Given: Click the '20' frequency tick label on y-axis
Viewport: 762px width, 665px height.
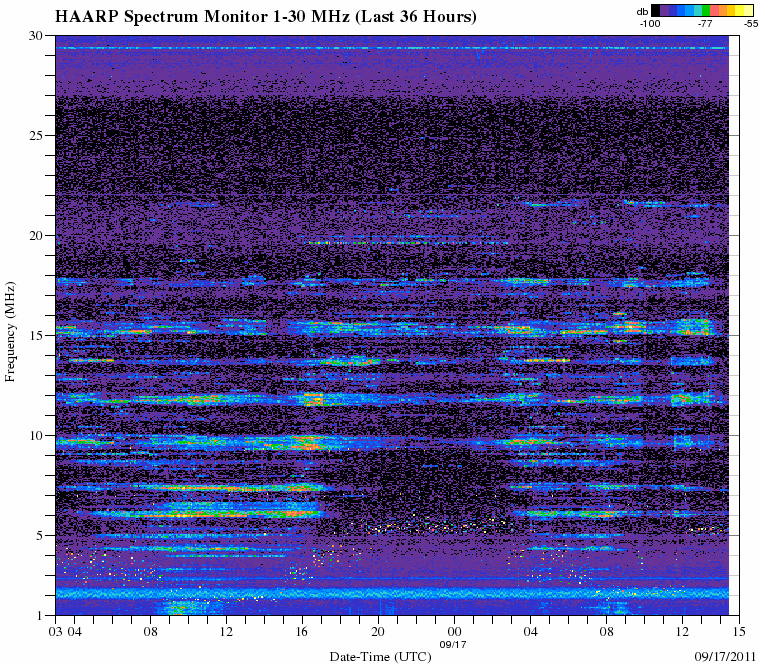Looking at the screenshot, I should [36, 236].
